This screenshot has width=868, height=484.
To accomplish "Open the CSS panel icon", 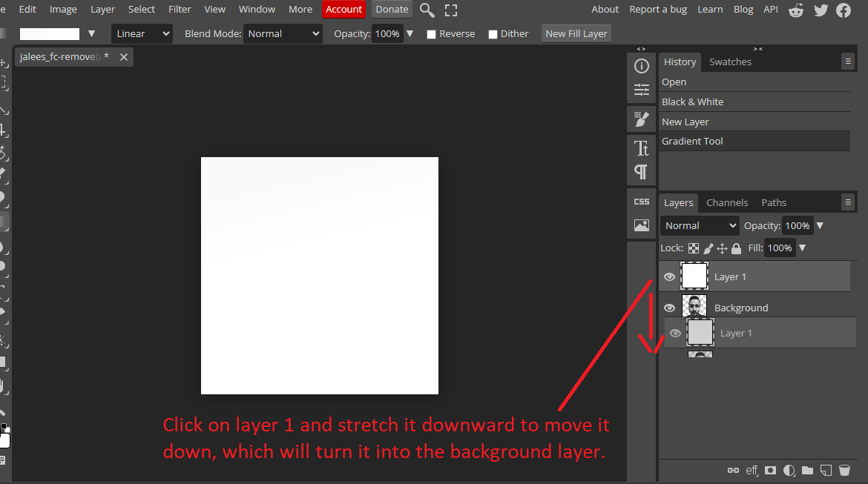I will click(x=642, y=202).
